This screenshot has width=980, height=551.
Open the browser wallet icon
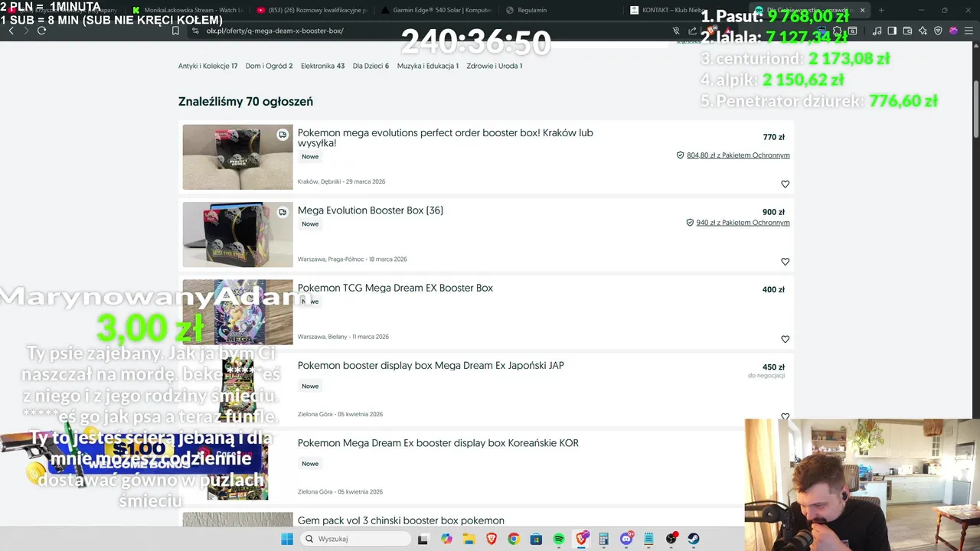(907, 31)
